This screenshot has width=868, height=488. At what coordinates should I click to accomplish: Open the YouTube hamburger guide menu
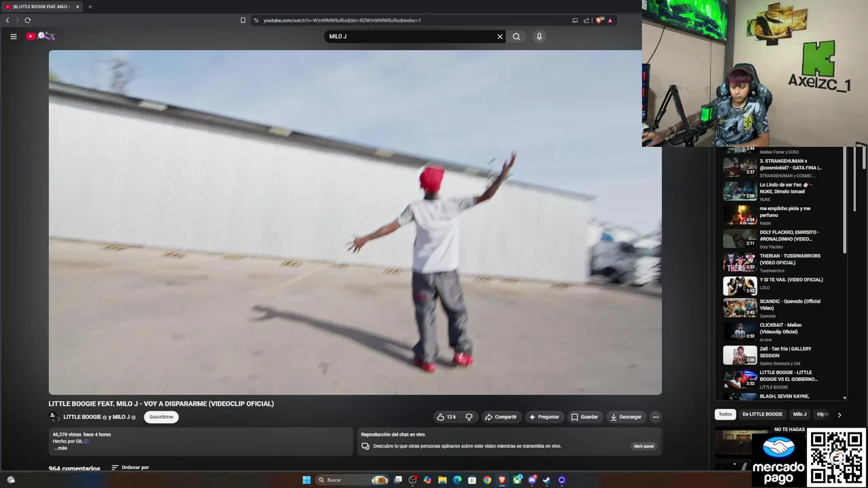pos(14,37)
